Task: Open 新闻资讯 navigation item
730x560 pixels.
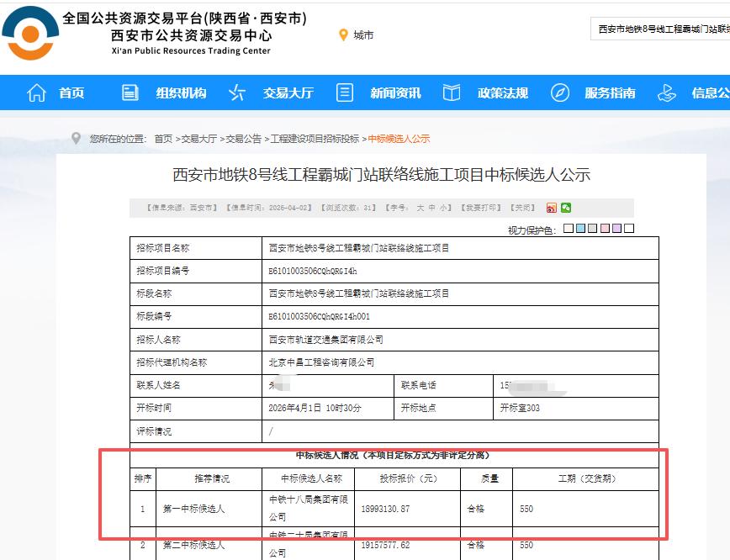Action: point(395,92)
